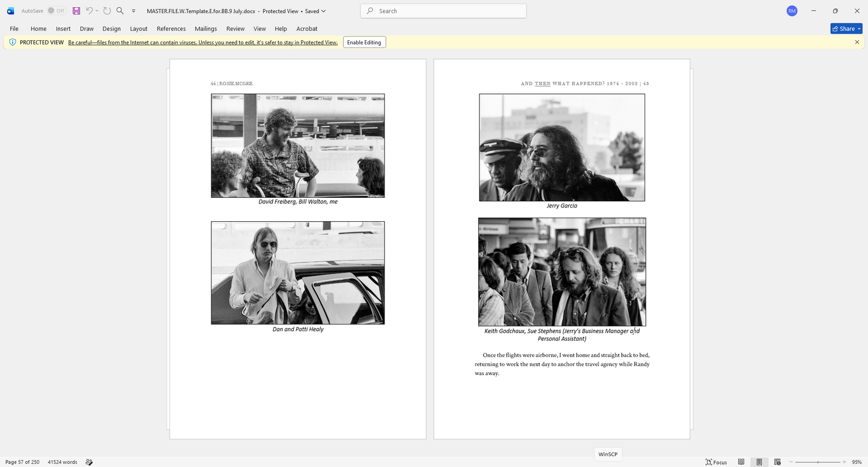Expand the Undo history dropdown arrow
Image resolution: width=868 pixels, height=467 pixels.
pos(97,11)
